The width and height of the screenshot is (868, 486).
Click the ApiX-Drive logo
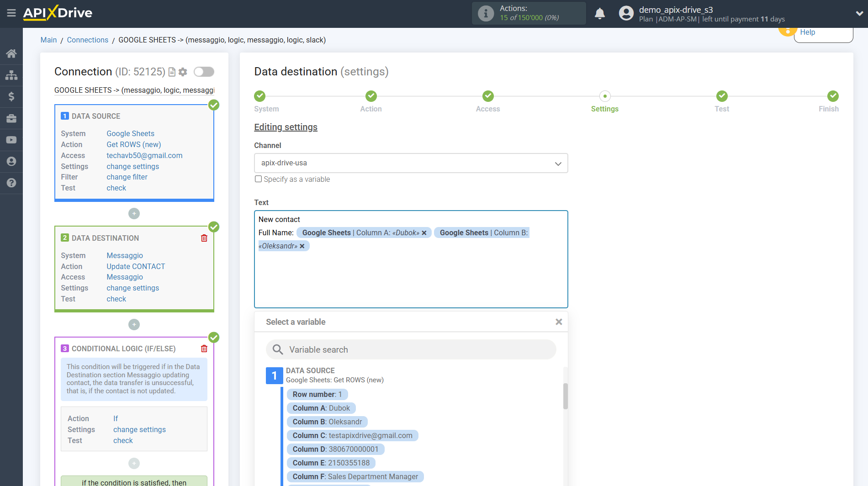pos(58,13)
